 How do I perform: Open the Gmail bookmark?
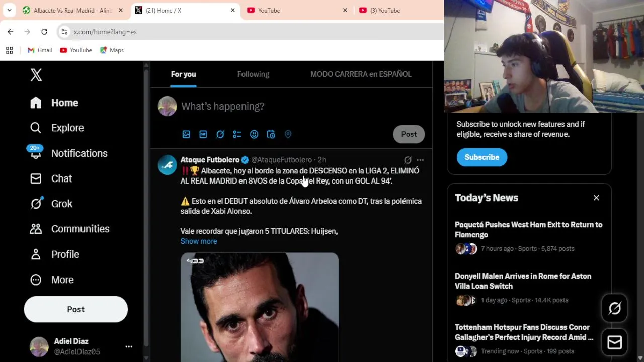pos(40,50)
